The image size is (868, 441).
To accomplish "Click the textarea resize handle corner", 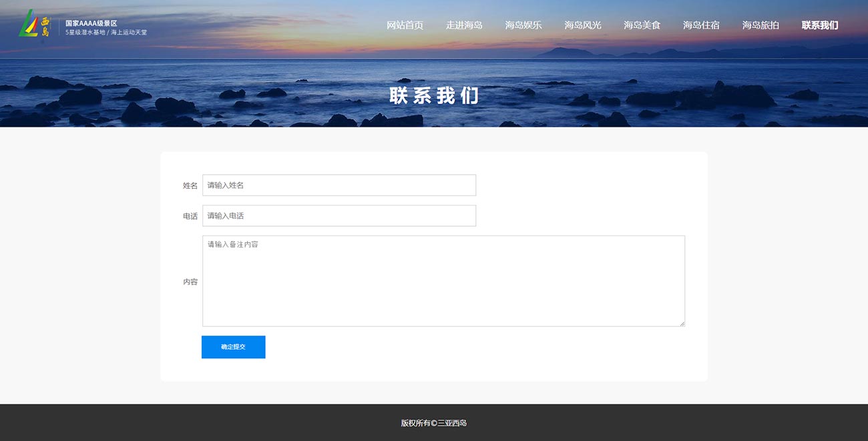I will pos(682,323).
